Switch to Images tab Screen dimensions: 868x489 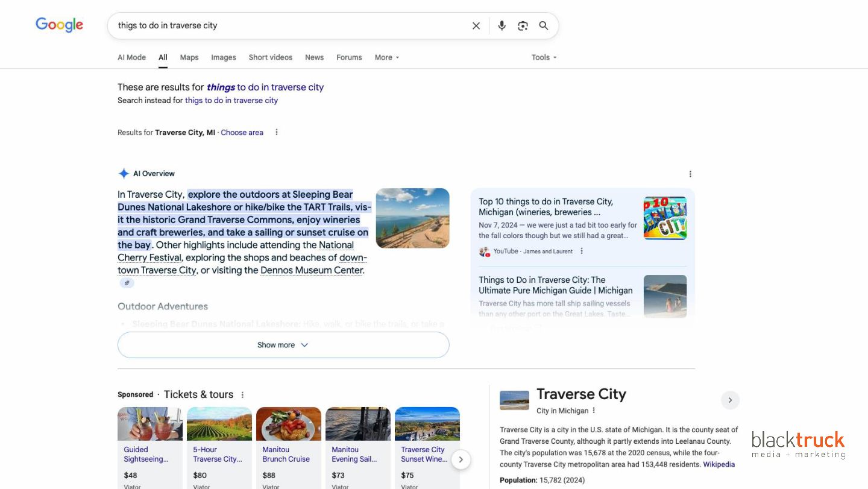click(x=224, y=57)
